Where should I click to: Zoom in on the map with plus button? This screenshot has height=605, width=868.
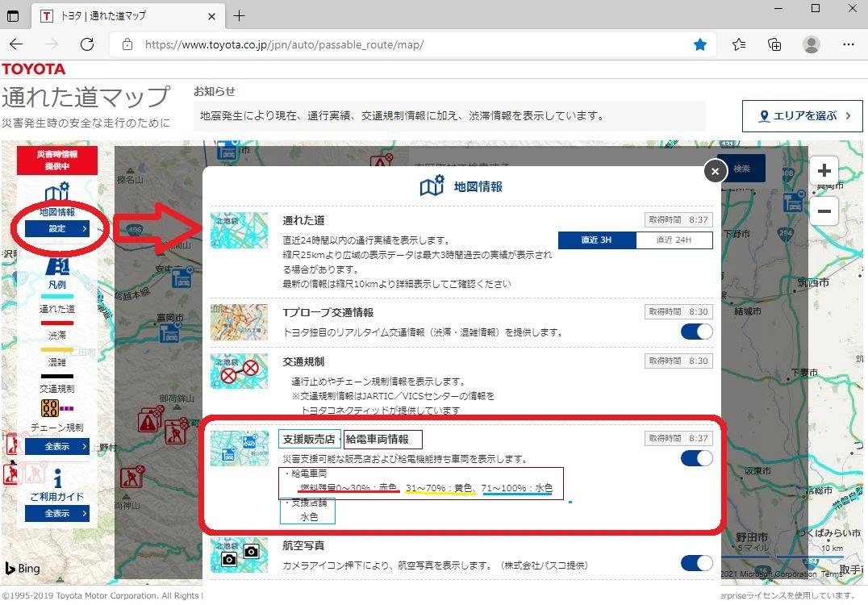click(824, 170)
